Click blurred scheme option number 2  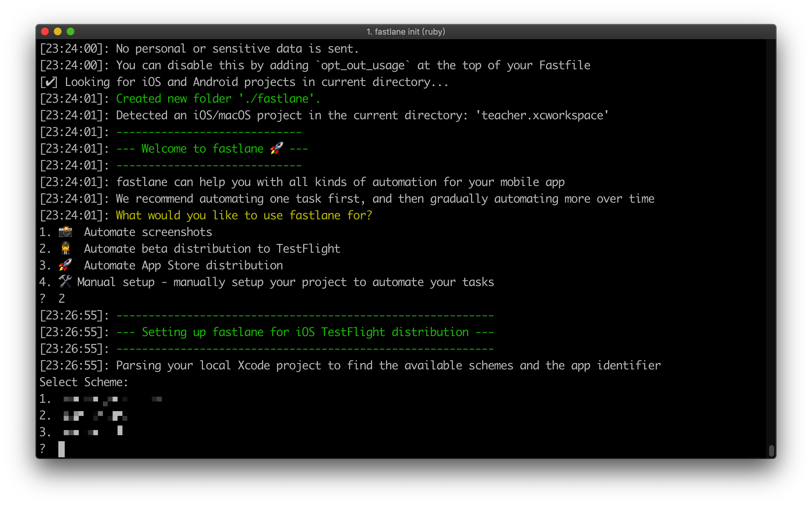95,416
